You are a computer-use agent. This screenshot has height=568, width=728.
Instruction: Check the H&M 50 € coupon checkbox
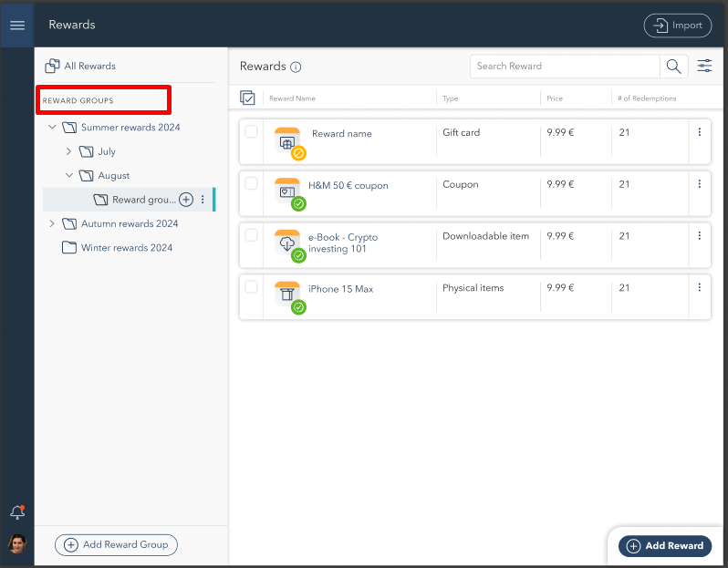pos(251,183)
